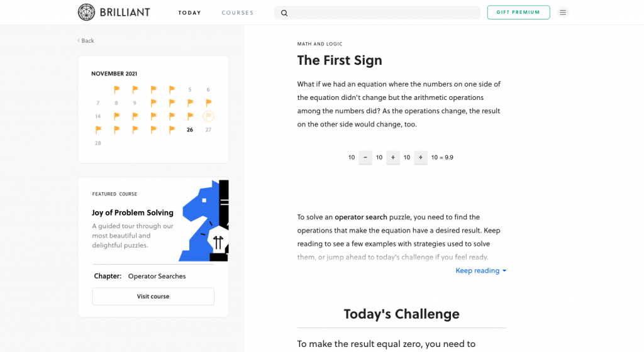The image size is (644, 352).
Task: Select November 26 on the calendar
Action: pyautogui.click(x=190, y=130)
